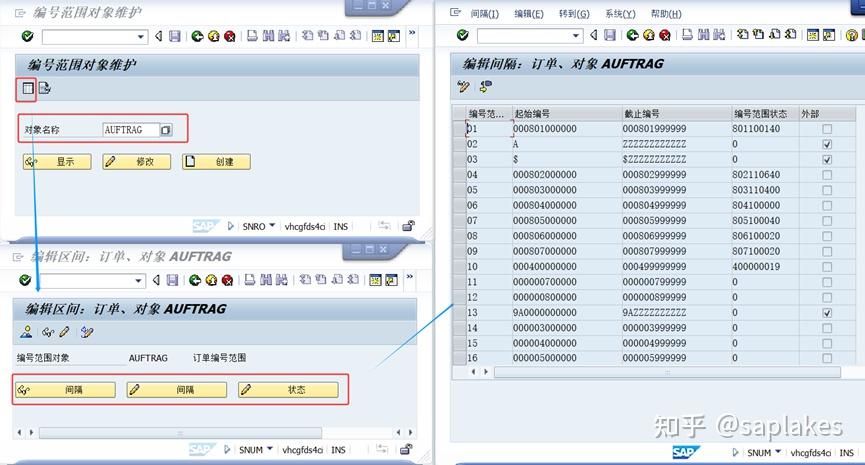Open the 编辑(E) menu
Viewport: 865px width, 465px height.
pos(529,13)
